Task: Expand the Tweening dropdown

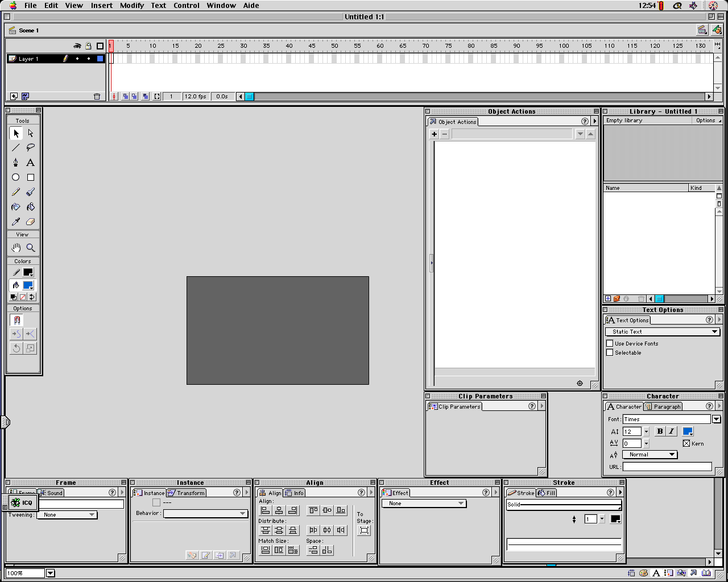Action: [x=67, y=515]
